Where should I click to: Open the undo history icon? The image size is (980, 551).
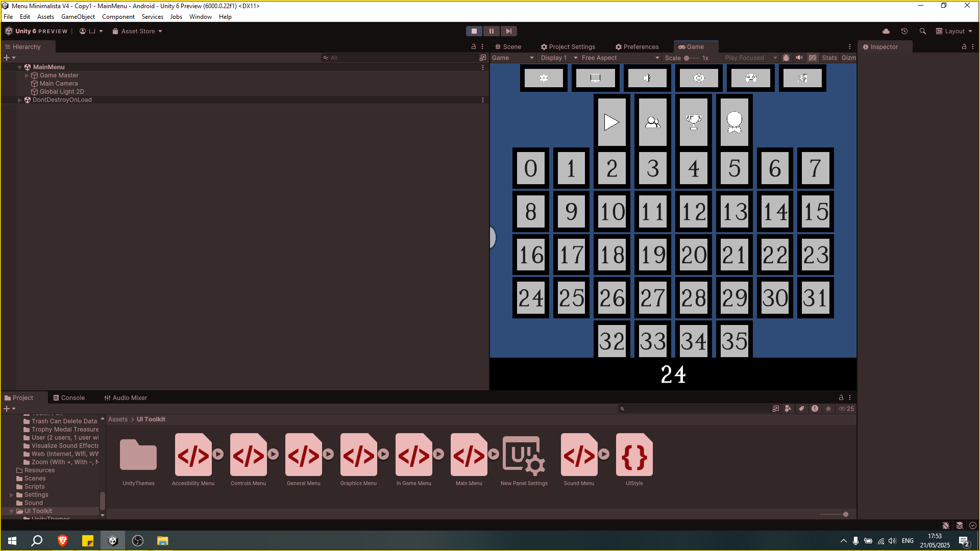[904, 31]
